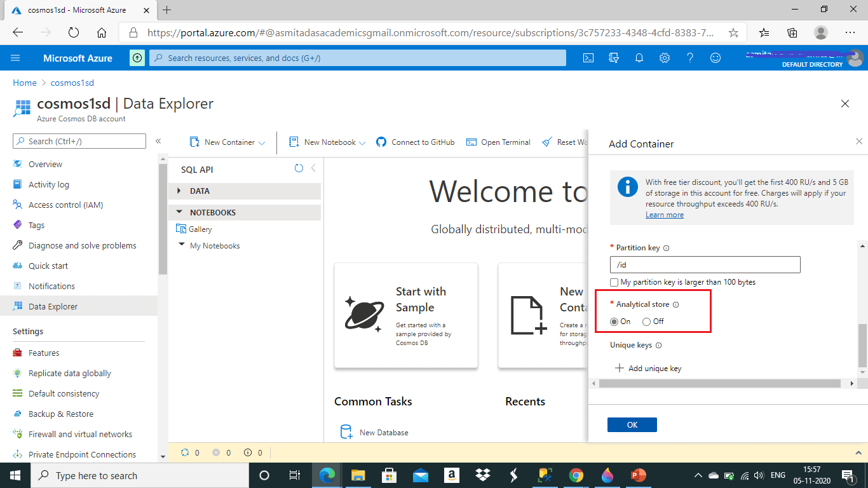Click the Partition key info icon
The width and height of the screenshot is (868, 488).
click(x=666, y=248)
